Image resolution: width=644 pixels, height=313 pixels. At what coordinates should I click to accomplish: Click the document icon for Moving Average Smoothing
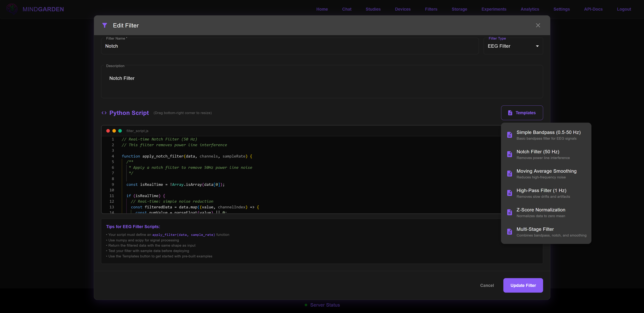coord(510,174)
